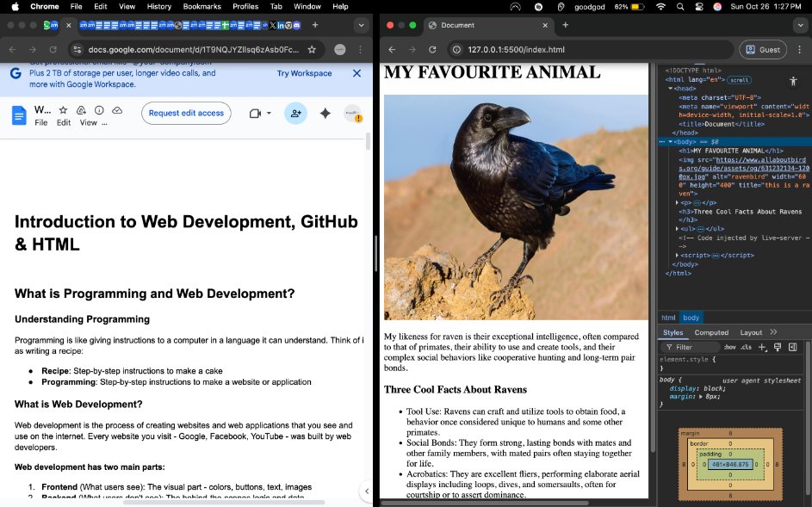Toggle rendering emulations paintbrush icon

coord(778,347)
